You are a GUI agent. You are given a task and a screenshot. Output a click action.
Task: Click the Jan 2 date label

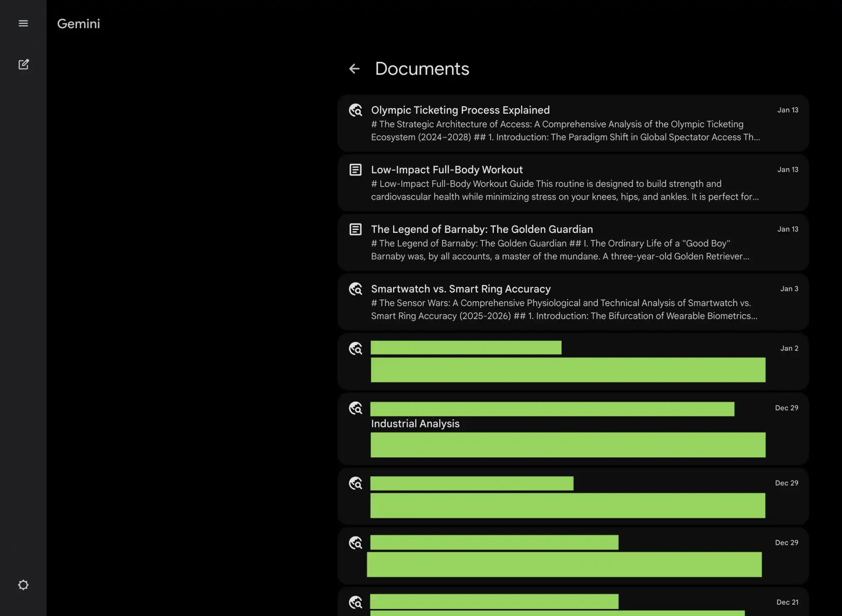click(x=789, y=348)
